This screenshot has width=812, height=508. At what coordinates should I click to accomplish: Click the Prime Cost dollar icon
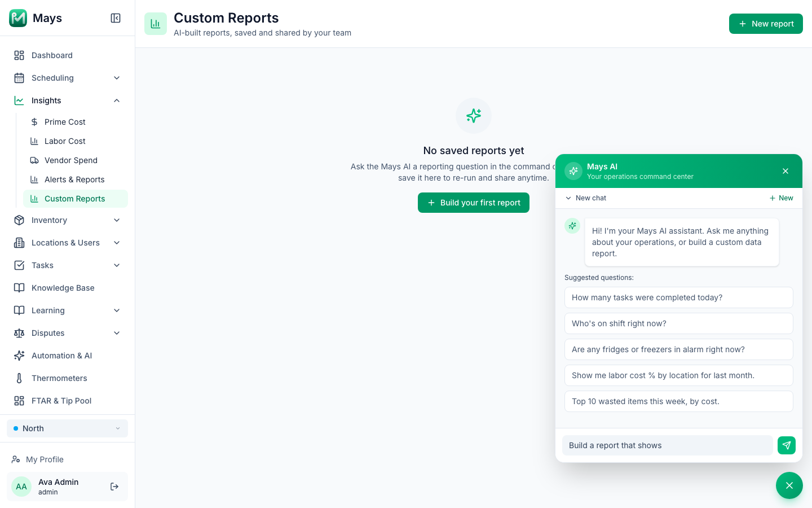pyautogui.click(x=34, y=122)
